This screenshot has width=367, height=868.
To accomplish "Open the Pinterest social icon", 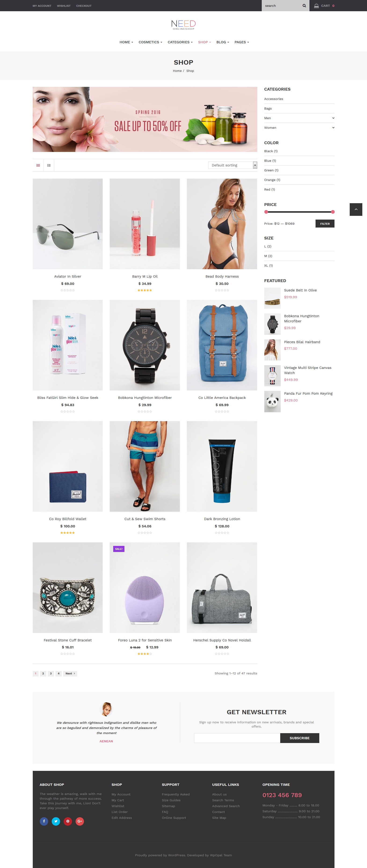I will click(x=68, y=821).
